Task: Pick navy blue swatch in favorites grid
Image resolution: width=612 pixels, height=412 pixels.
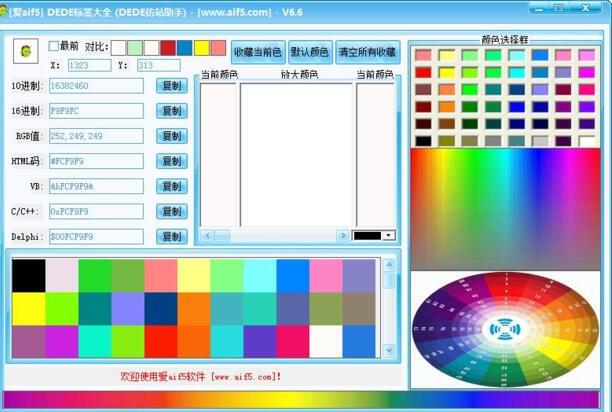Action: point(161,309)
